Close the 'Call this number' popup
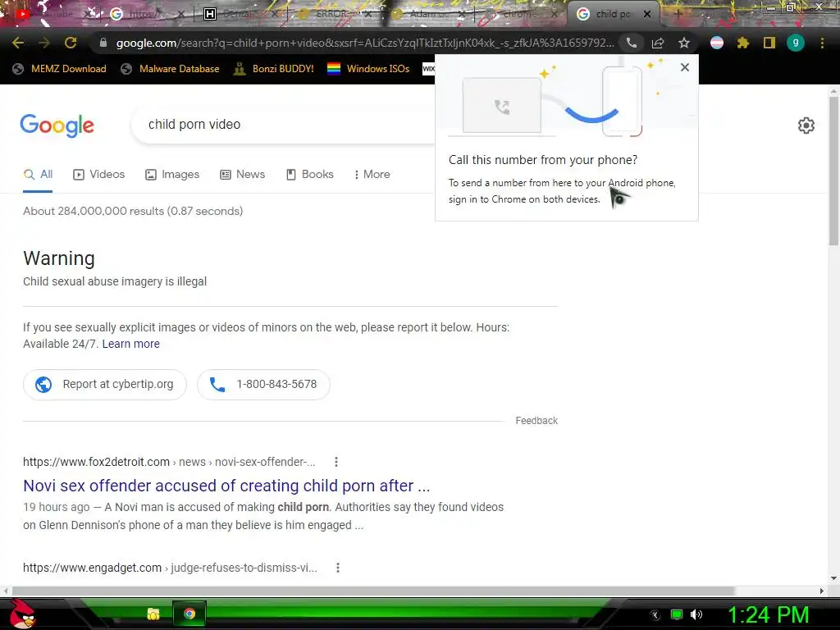Screen dimensions: 840x630 point(685,67)
